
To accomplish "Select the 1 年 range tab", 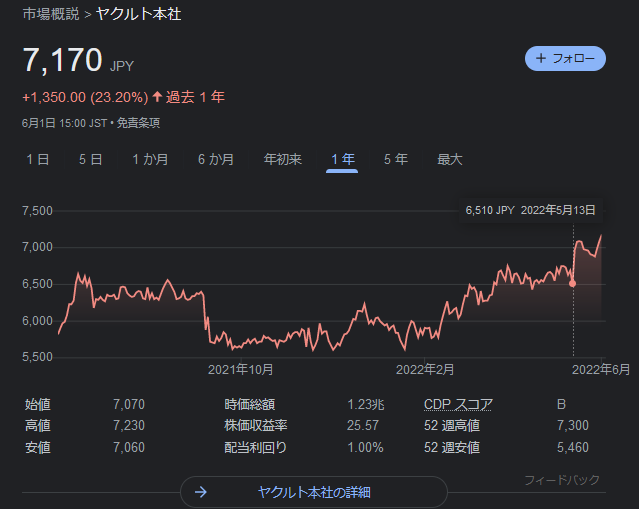I will coord(342,159).
